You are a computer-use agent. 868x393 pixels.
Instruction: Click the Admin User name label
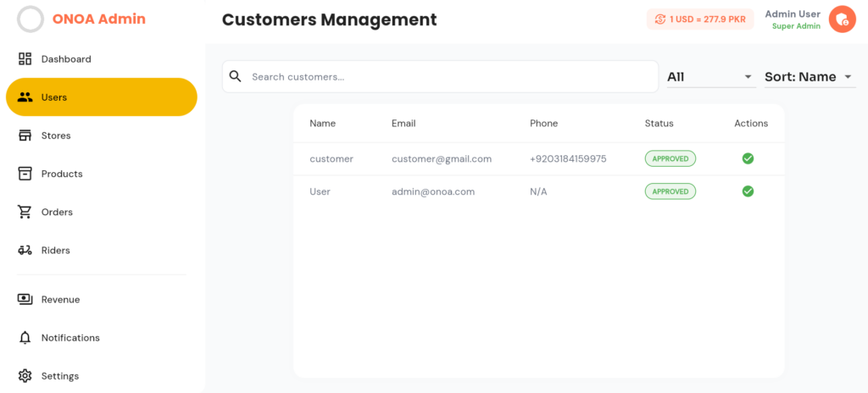[x=793, y=14]
